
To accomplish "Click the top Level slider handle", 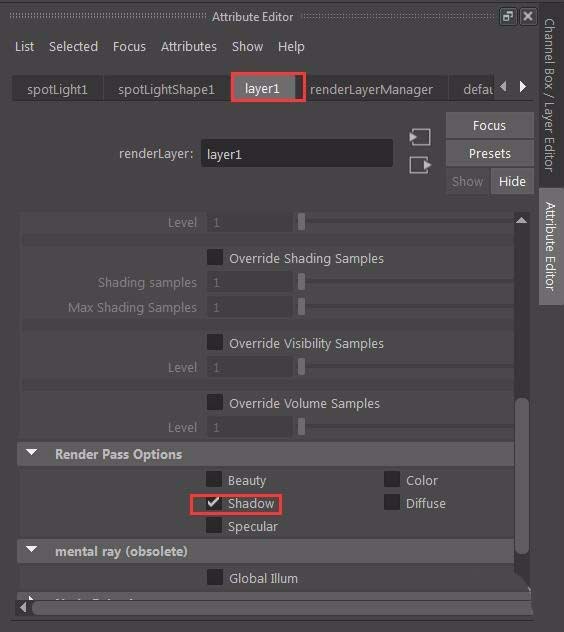I will 301,222.
